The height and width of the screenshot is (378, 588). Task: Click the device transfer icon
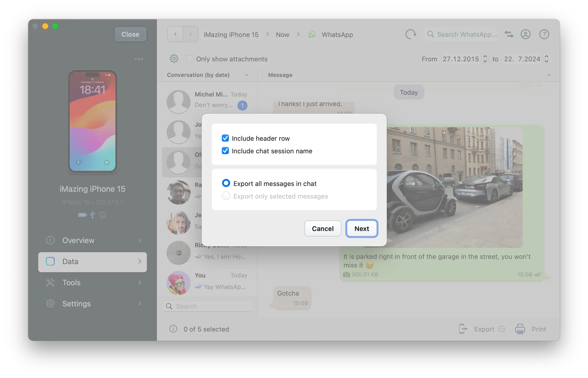509,34
